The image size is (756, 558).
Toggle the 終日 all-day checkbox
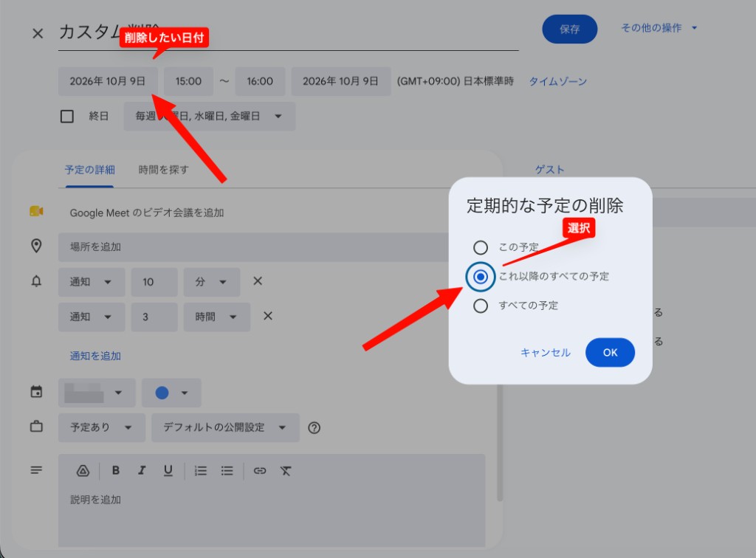[67, 116]
